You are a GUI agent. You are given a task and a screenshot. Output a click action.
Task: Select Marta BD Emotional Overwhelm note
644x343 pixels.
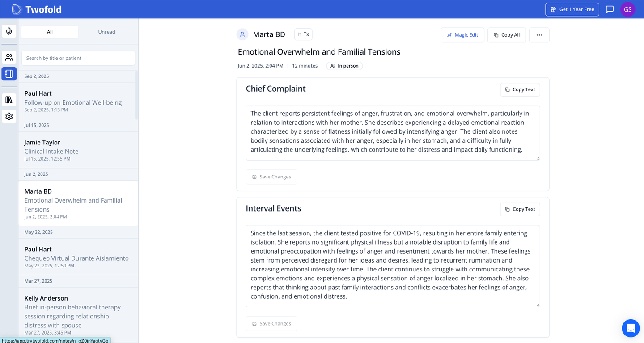tap(78, 203)
